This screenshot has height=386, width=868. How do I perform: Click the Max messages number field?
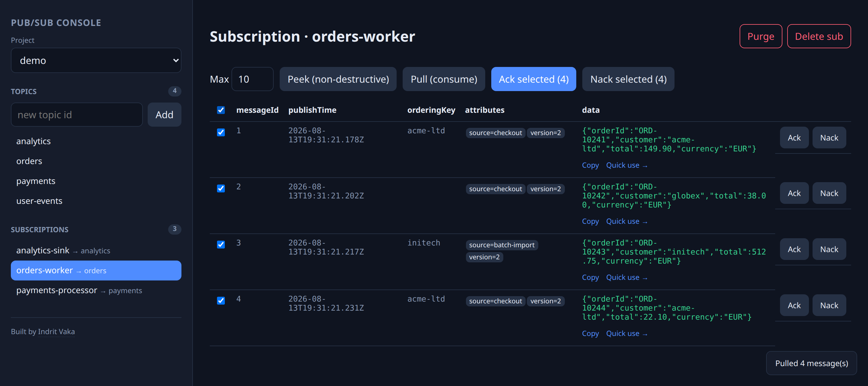tap(252, 79)
